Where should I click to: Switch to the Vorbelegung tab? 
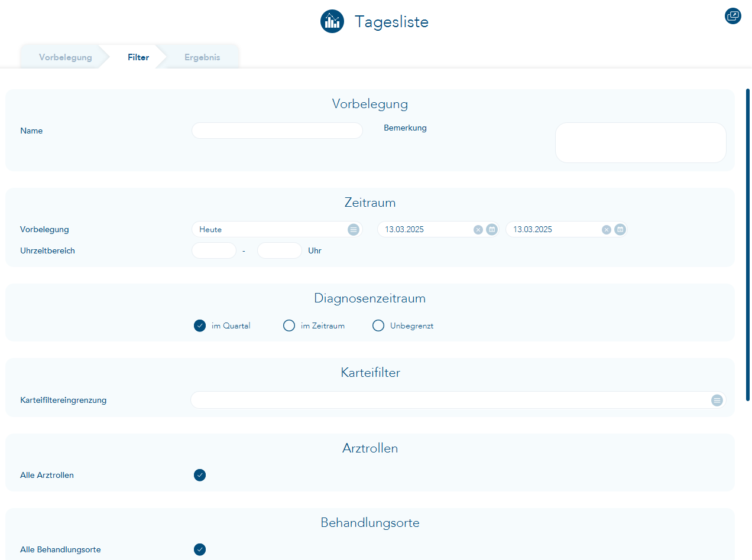[65, 57]
